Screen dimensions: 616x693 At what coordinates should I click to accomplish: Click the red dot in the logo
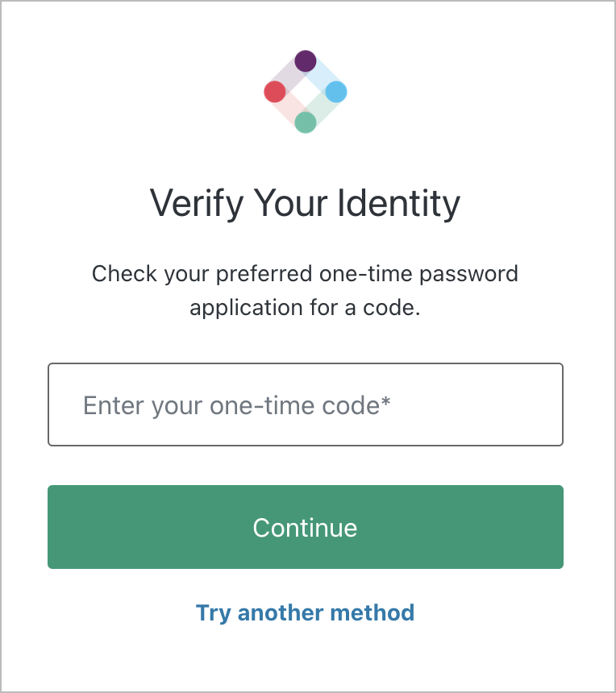tap(275, 92)
